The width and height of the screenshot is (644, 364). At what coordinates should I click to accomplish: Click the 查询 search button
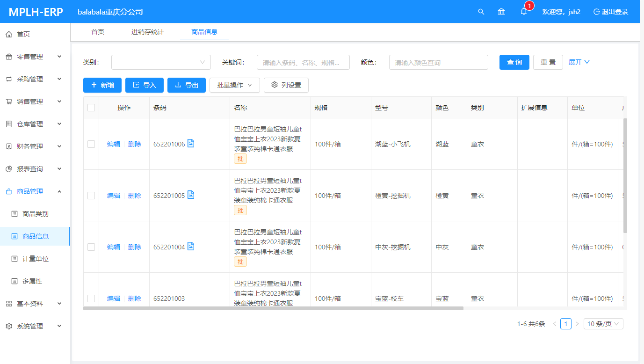click(514, 62)
